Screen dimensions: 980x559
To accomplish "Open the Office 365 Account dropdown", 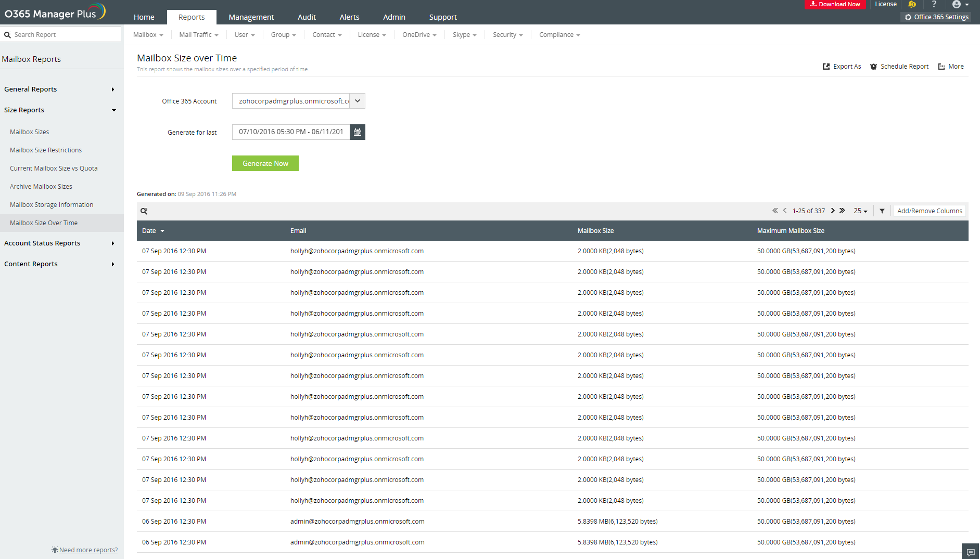I will click(x=357, y=100).
